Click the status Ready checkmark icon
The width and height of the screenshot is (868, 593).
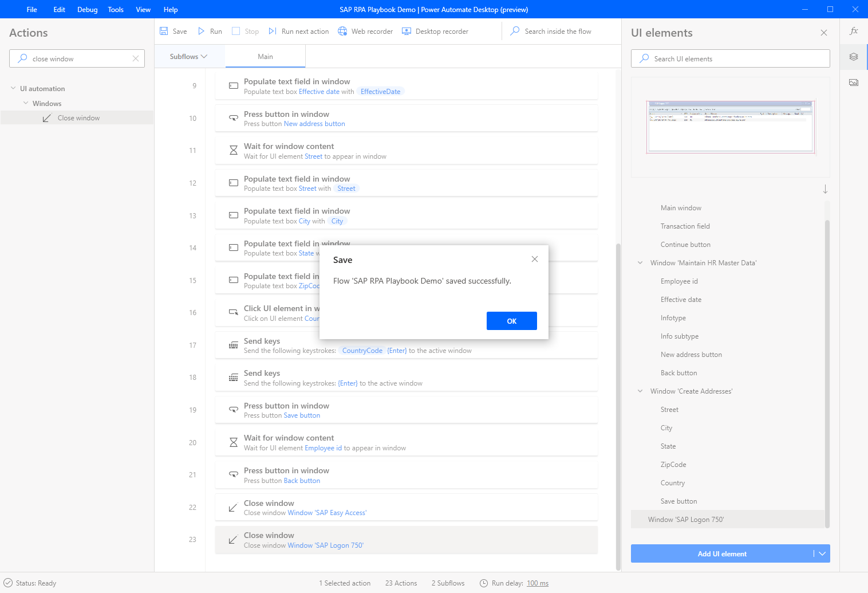[8, 583]
